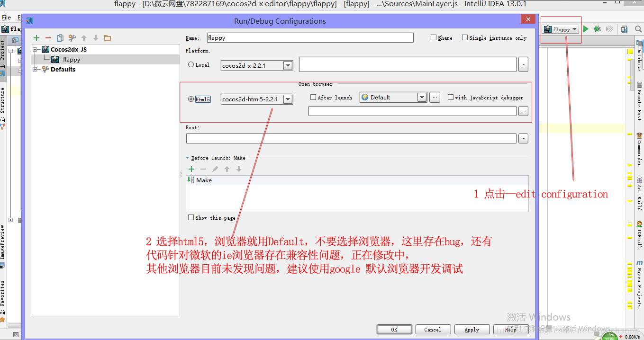Screen dimensions: 644x340
Task: Start debugging with the bug icon
Action: click(x=597, y=29)
